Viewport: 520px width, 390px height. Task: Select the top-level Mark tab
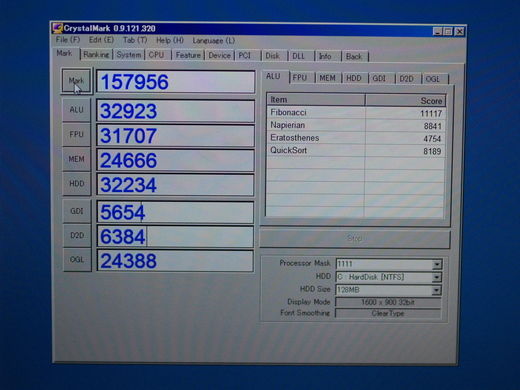tap(64, 53)
